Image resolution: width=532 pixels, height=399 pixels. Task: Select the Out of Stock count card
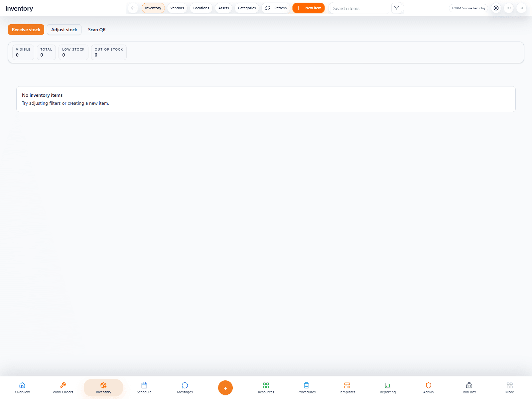click(109, 52)
